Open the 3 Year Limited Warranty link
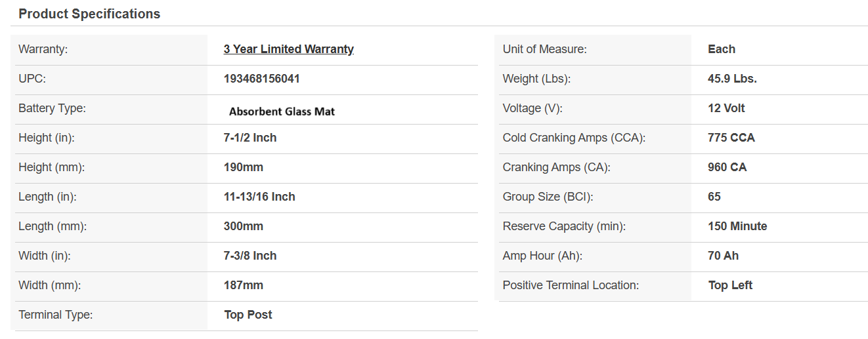The image size is (868, 339). 288,49
